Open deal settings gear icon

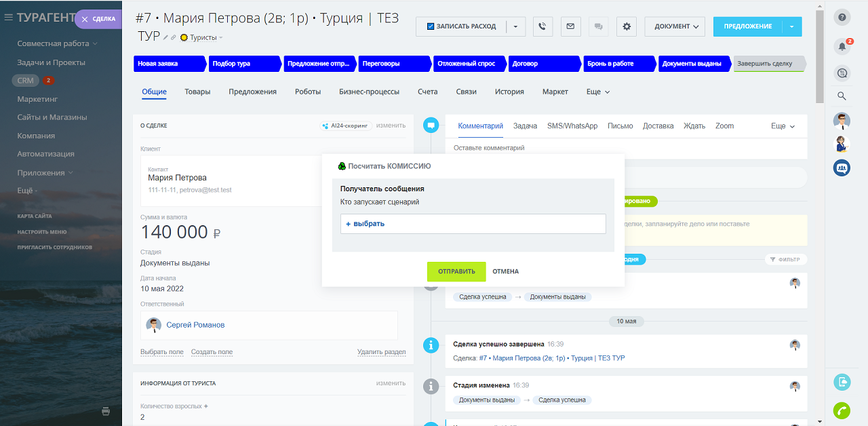click(x=627, y=26)
